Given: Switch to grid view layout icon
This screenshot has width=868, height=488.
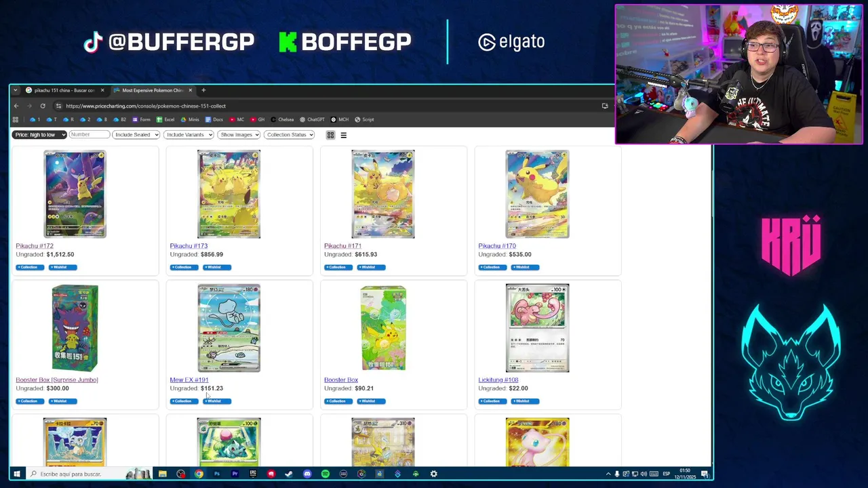Looking at the screenshot, I should (330, 135).
